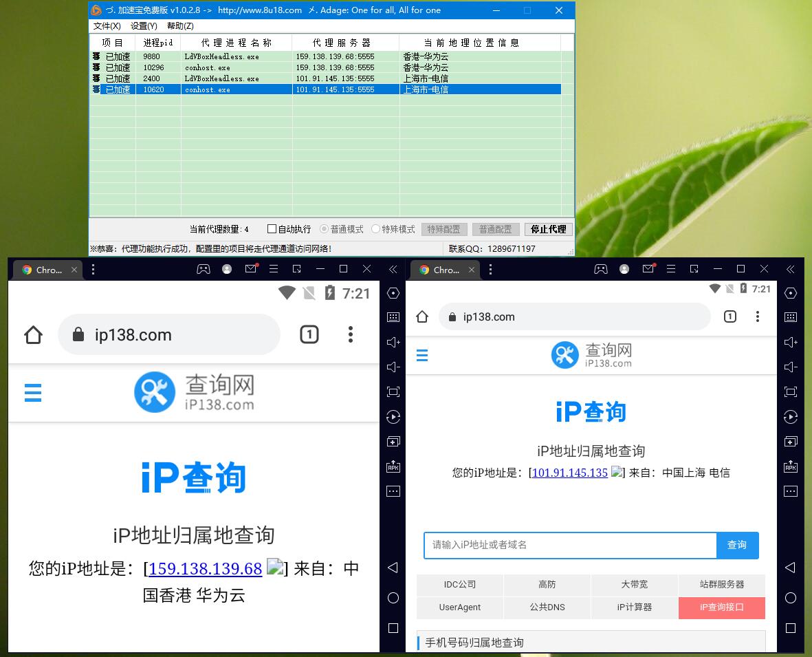Install APK from right emulator sidebar
812x657 pixels.
coord(790,466)
